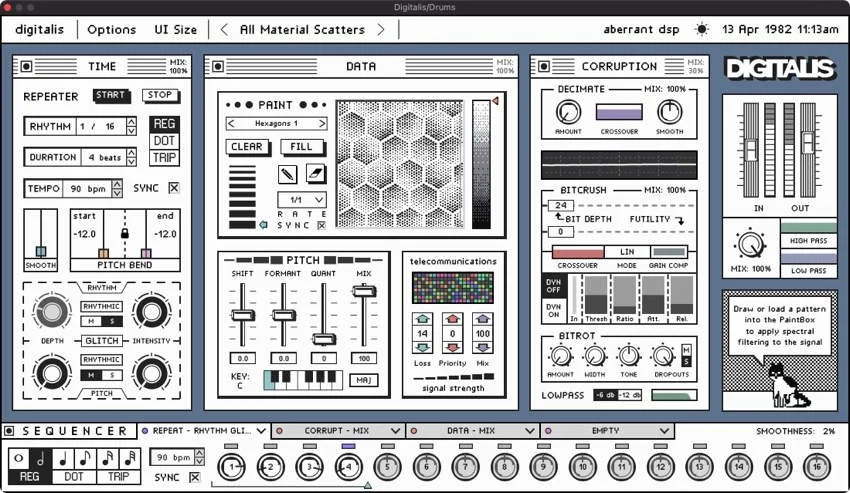Go to previous preset with left chevron

click(224, 29)
